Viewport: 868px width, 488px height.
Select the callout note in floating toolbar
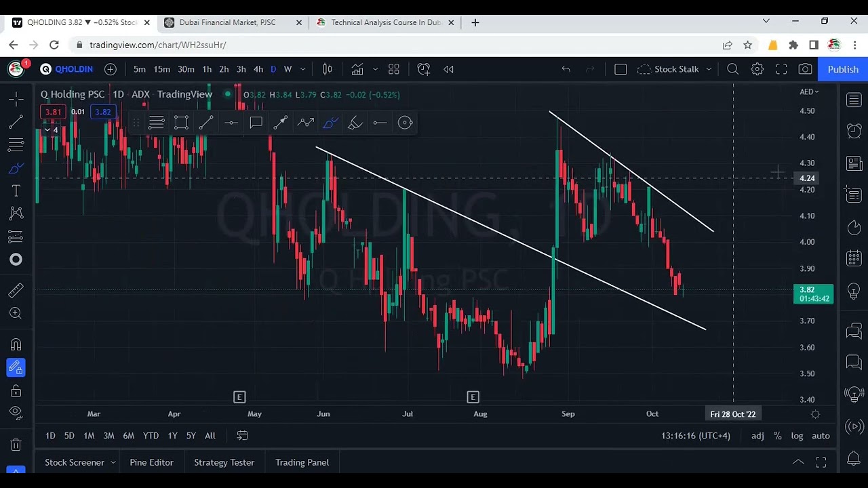click(x=256, y=123)
